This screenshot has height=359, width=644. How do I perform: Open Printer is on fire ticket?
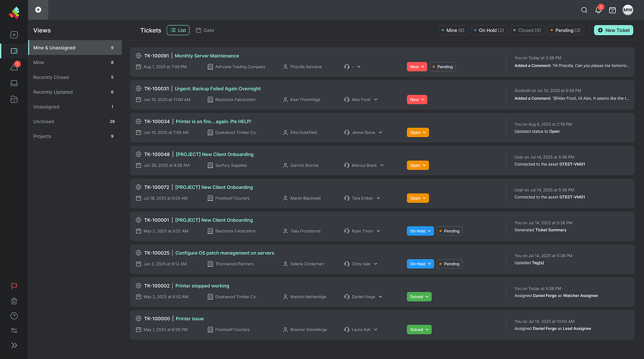214,122
